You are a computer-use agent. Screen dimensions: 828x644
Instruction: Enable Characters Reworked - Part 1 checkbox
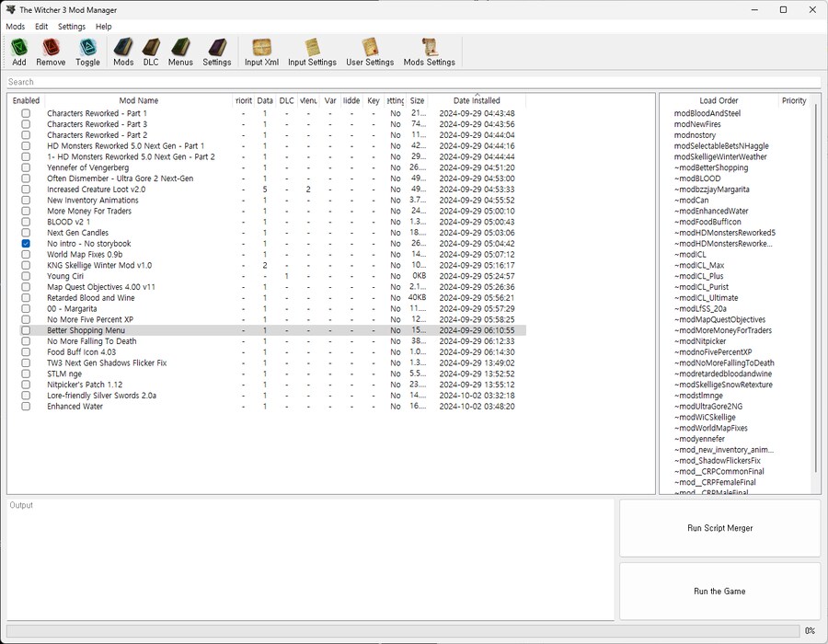click(x=26, y=113)
